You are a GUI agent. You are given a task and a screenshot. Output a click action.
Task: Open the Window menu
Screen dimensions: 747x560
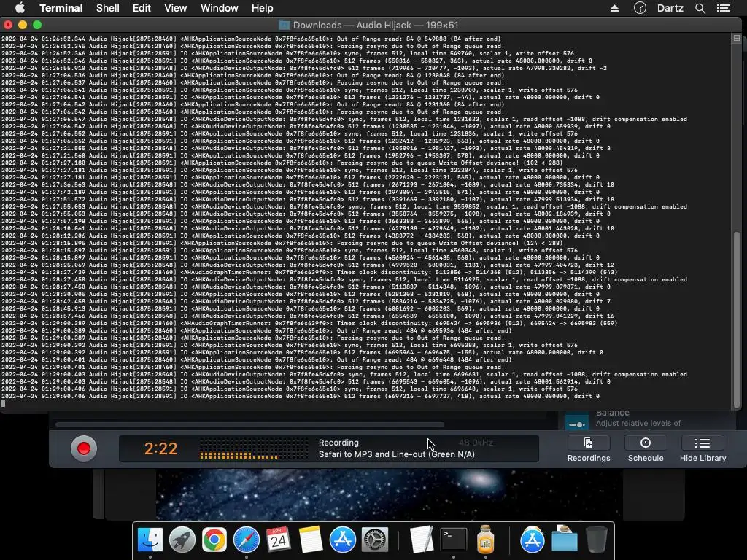pos(219,8)
